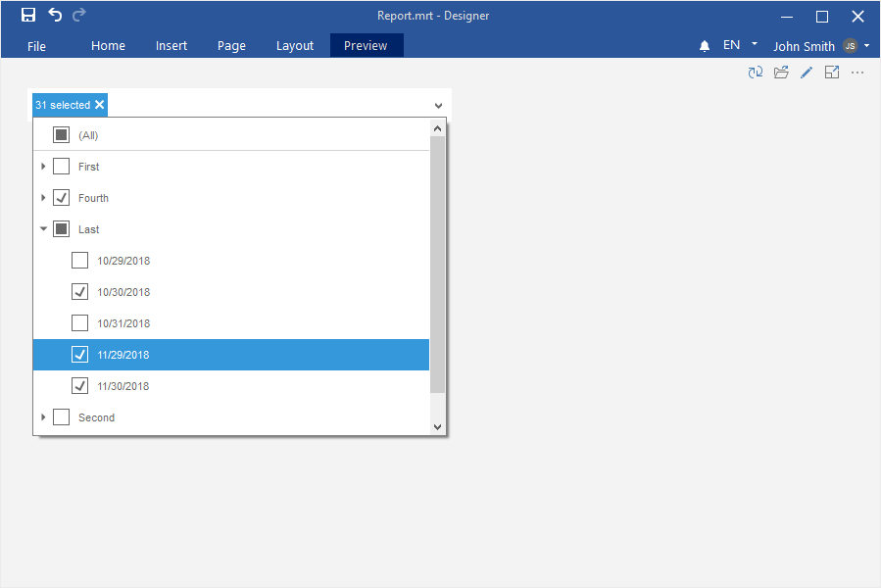Click the undo arrow icon
The width and height of the screenshot is (881, 588).
[x=55, y=16]
